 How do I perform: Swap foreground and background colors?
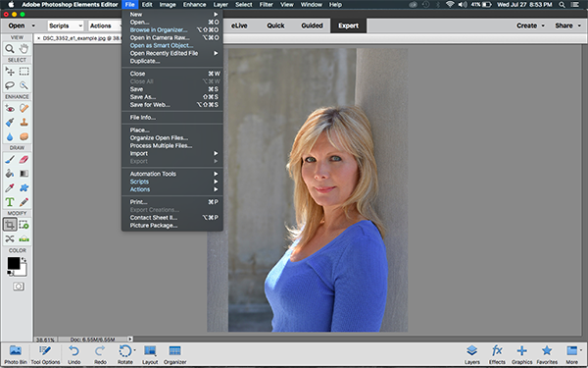(x=24, y=259)
